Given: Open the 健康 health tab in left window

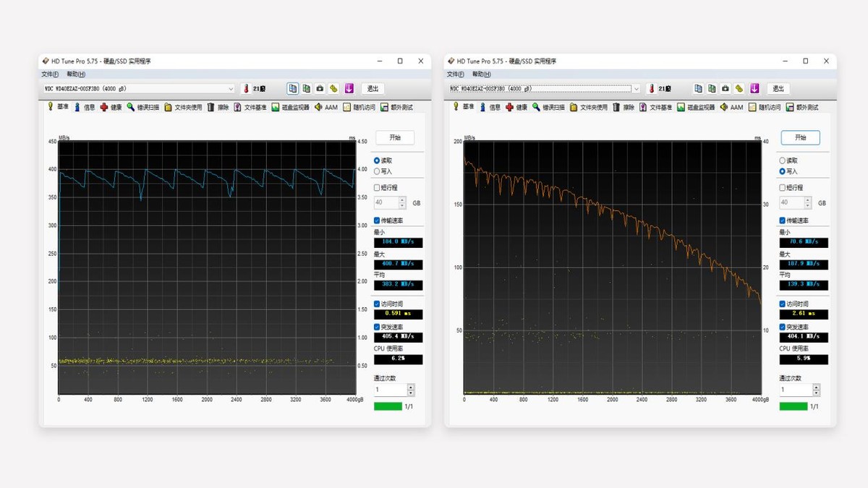Looking at the screenshot, I should pyautogui.click(x=111, y=107).
